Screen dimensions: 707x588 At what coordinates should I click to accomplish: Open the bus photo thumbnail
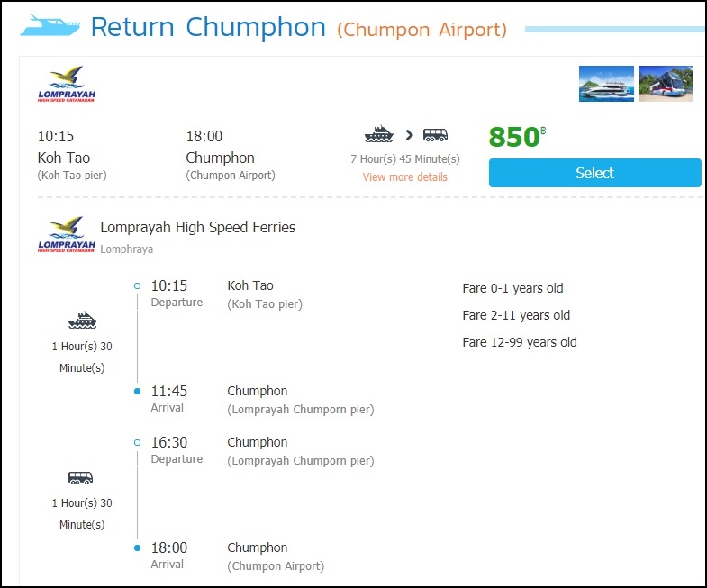(x=665, y=84)
